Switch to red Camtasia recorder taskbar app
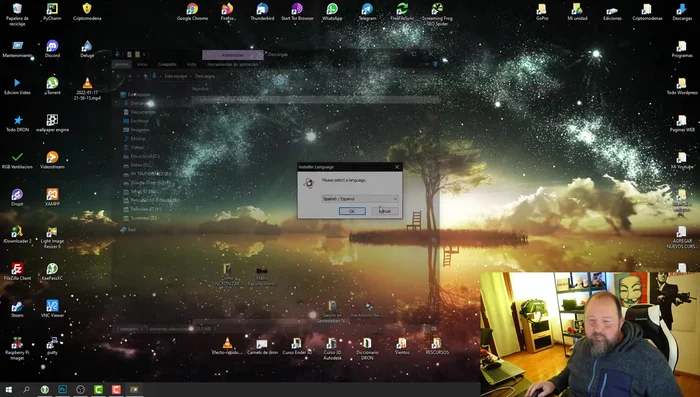 116,389
